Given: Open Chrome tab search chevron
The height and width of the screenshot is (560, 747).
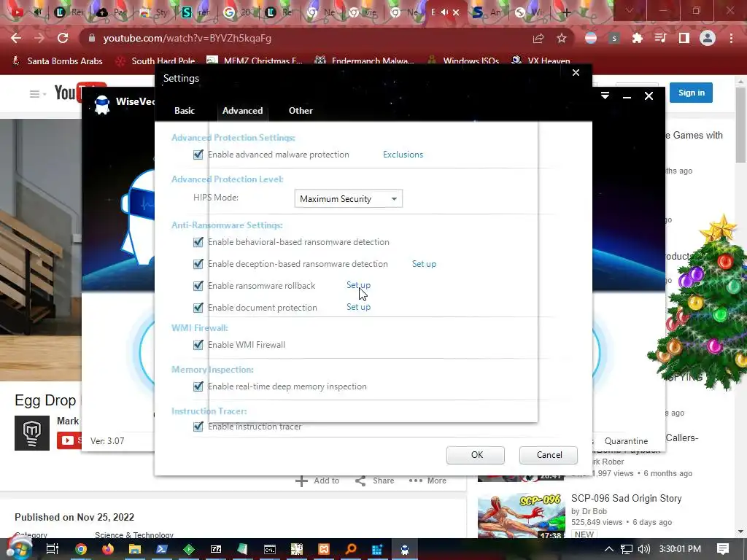Looking at the screenshot, I should point(629,10).
